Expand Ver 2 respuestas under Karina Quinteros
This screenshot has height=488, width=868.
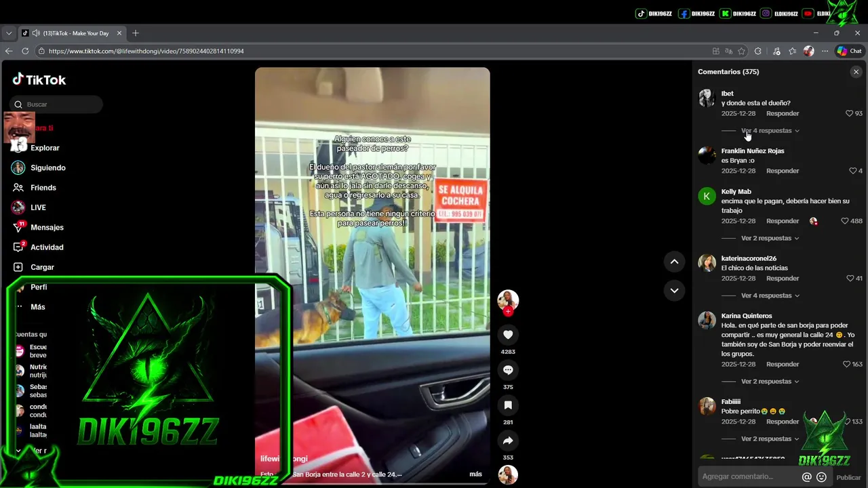click(x=770, y=382)
